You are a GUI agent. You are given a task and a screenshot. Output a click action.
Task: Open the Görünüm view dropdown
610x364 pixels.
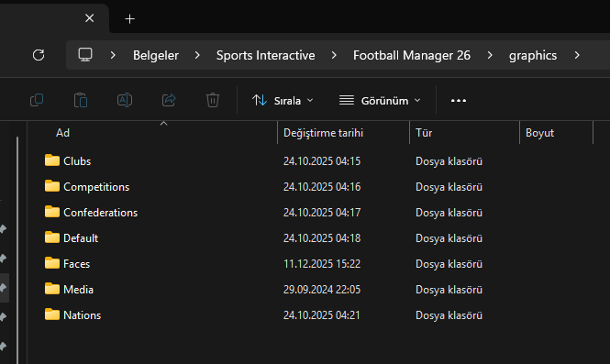[380, 101]
